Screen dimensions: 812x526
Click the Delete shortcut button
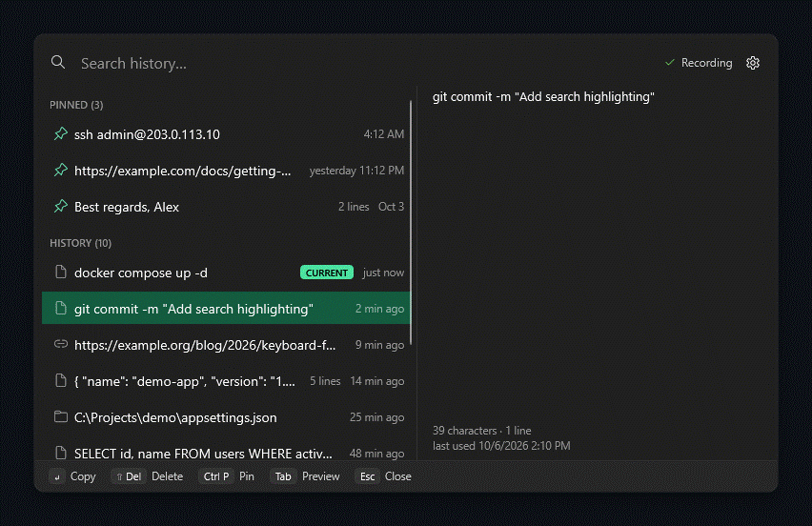tap(148, 476)
